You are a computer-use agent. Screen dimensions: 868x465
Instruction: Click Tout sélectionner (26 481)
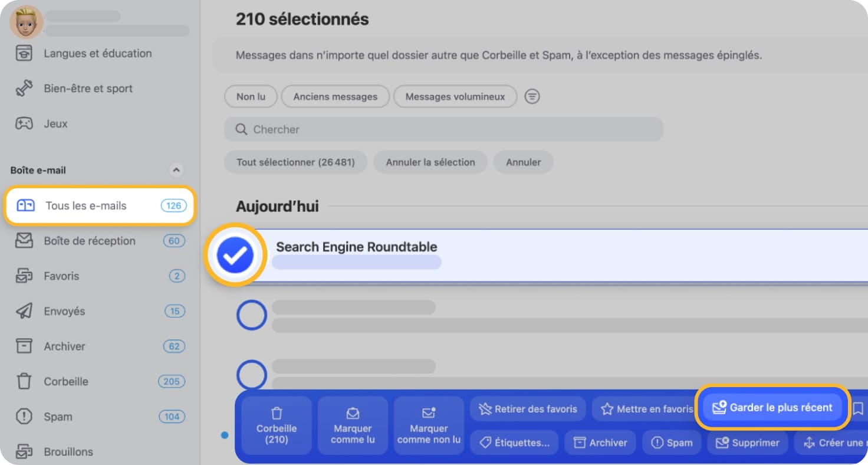tap(295, 162)
